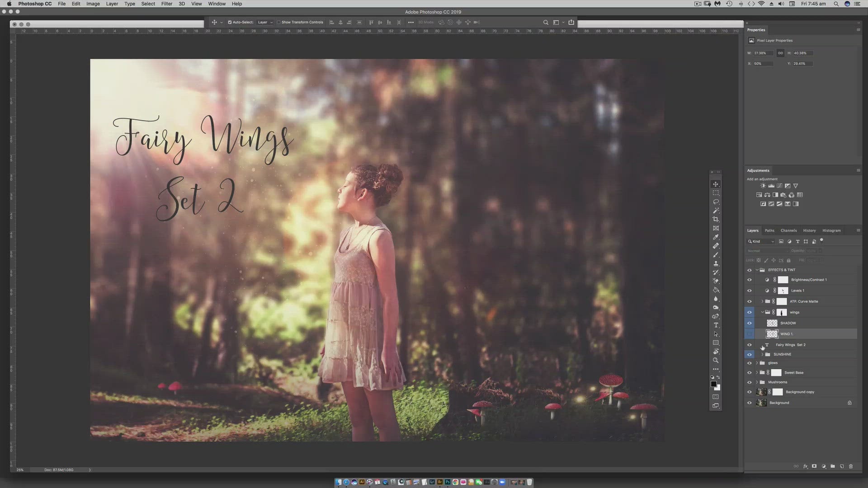Select the Fairy Wings Set 2 text layer
Viewport: 868px width, 488px height.
[791, 345]
